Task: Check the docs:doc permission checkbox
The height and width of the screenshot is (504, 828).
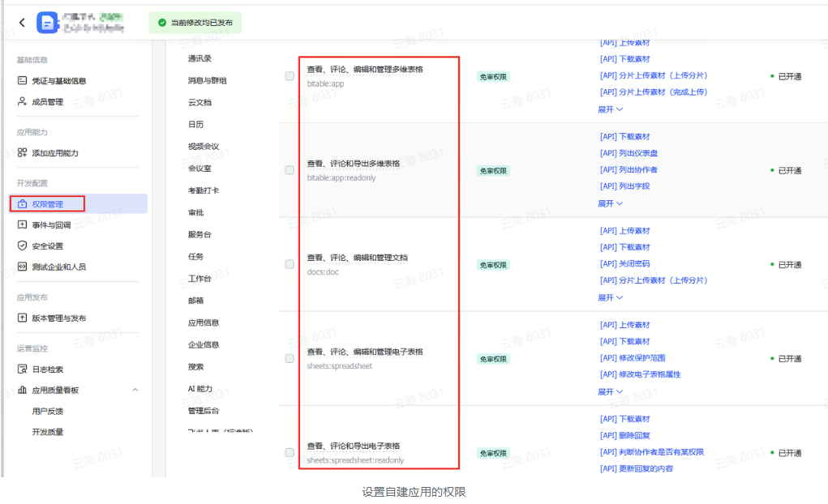Action: pyautogui.click(x=290, y=264)
